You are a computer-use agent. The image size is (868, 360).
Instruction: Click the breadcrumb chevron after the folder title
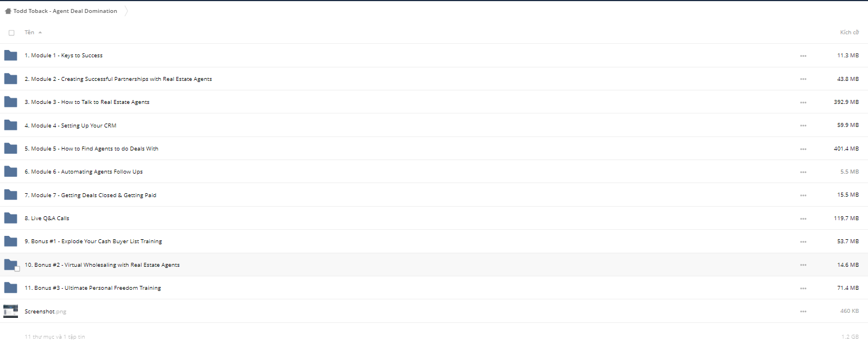126,11
